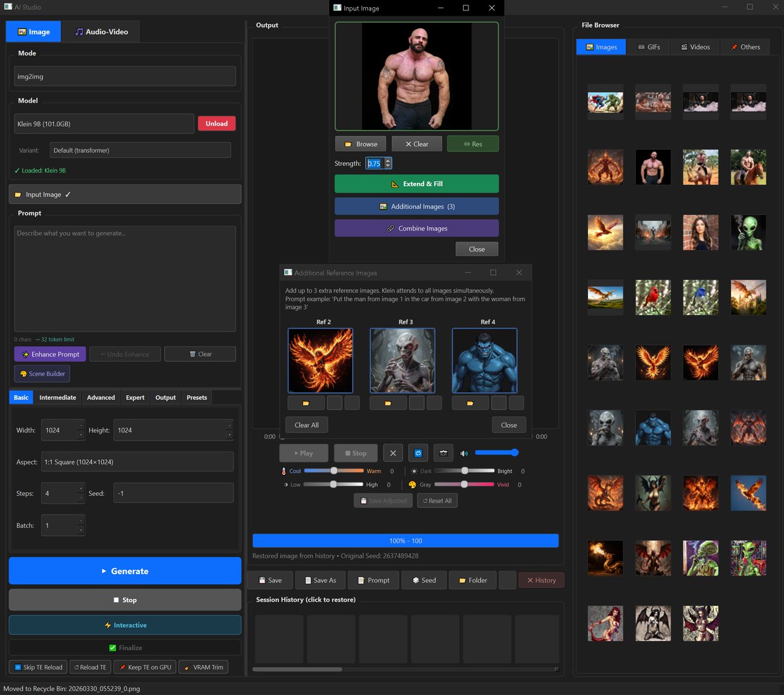This screenshot has height=695, width=784.
Task: Open the Presets tab
Action: click(197, 397)
